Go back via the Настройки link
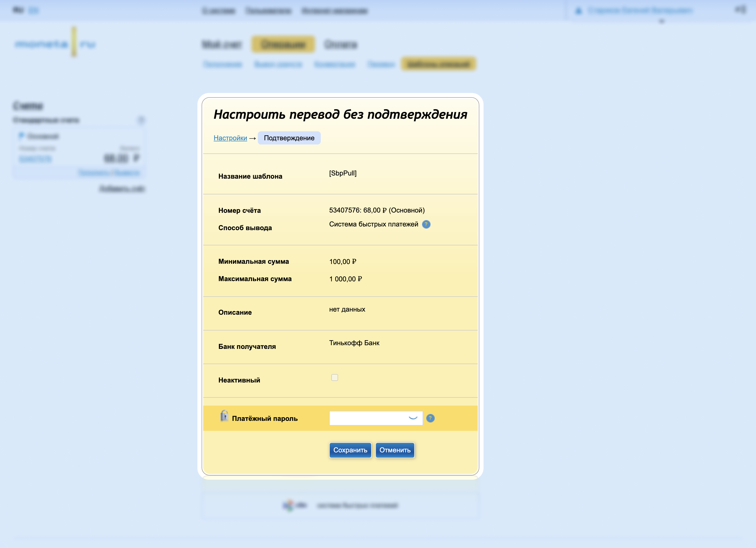The image size is (756, 548). click(x=230, y=138)
